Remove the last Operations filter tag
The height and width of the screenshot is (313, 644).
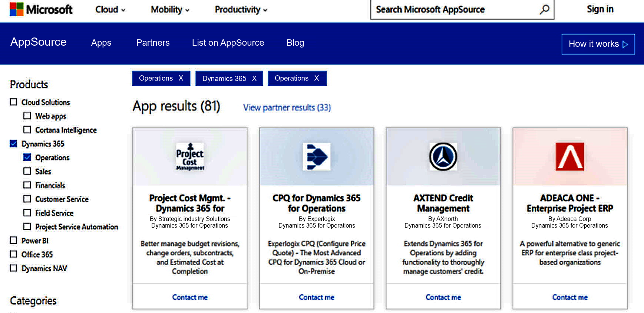pyautogui.click(x=317, y=78)
